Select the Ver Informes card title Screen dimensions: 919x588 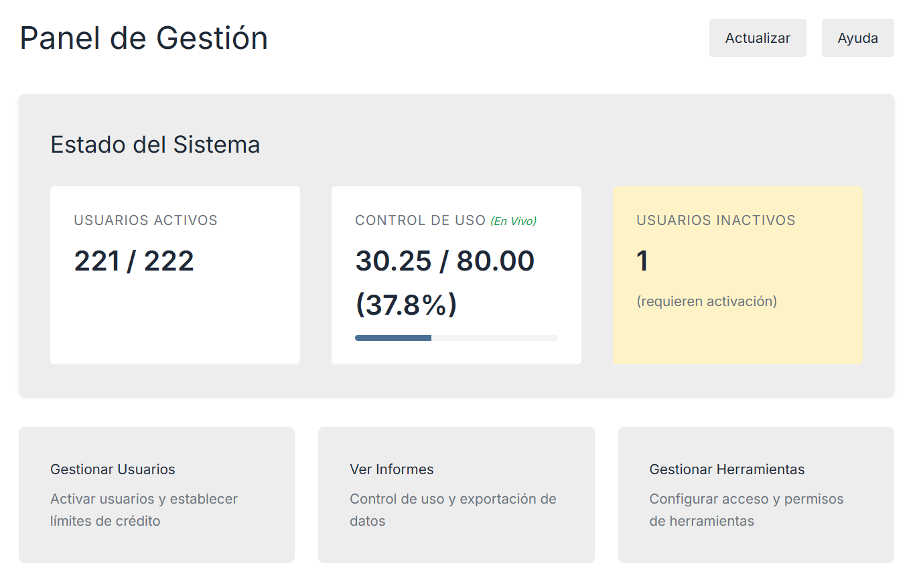coord(391,469)
